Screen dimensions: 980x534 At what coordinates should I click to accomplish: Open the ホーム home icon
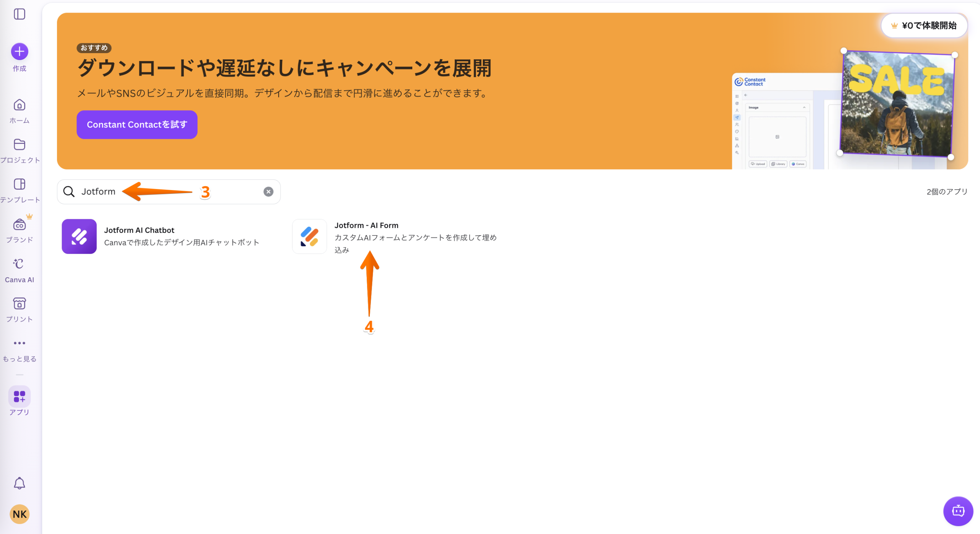point(20,105)
